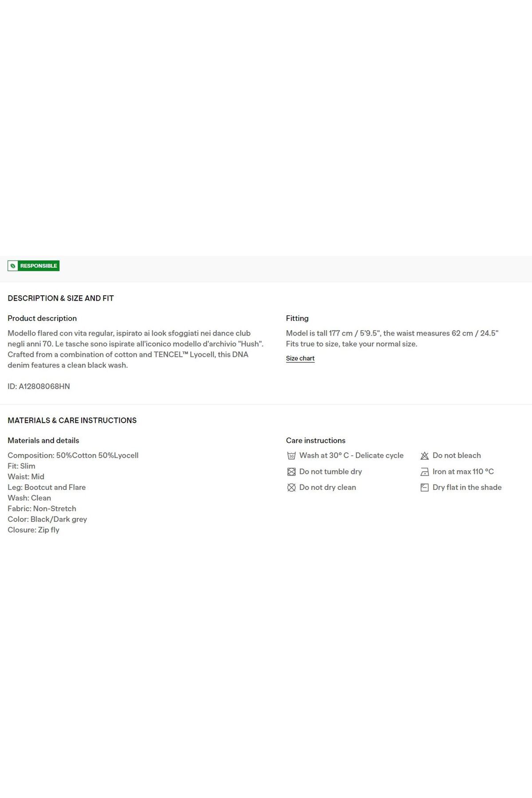The height and width of the screenshot is (798, 532).
Task: Select the Materials & Care Instructions heading
Action: coord(72,420)
